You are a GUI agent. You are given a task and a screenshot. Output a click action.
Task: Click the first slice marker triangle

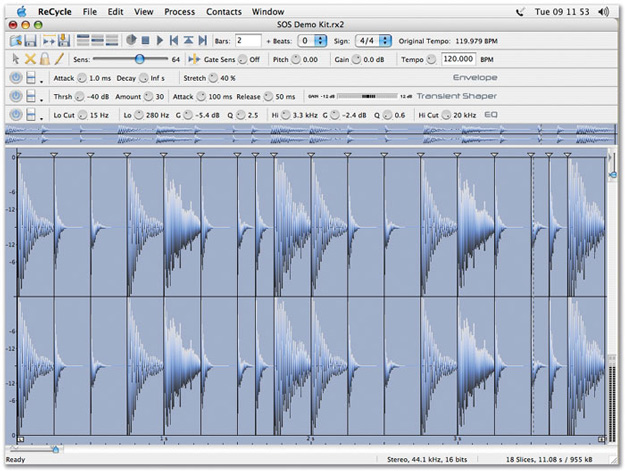18,154
